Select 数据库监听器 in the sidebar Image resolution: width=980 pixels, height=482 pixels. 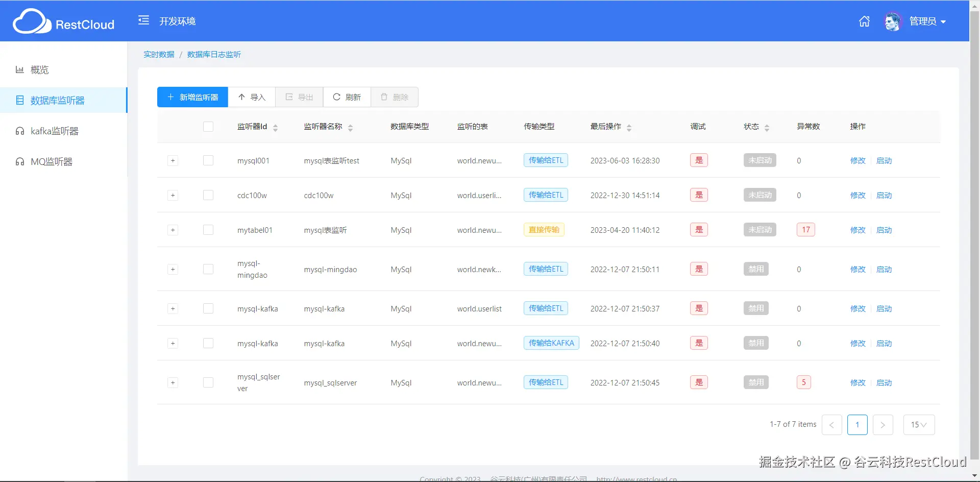coord(63,101)
